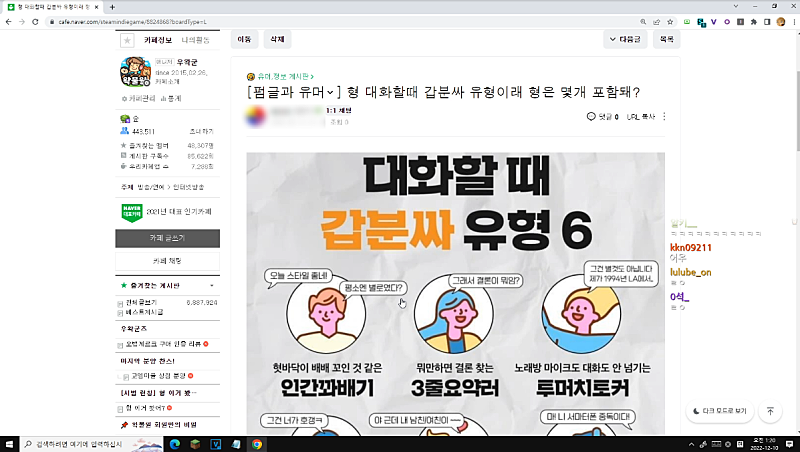This screenshot has height=452, width=800.
Task: Open the purple V extension icon
Action: pyautogui.click(x=714, y=22)
